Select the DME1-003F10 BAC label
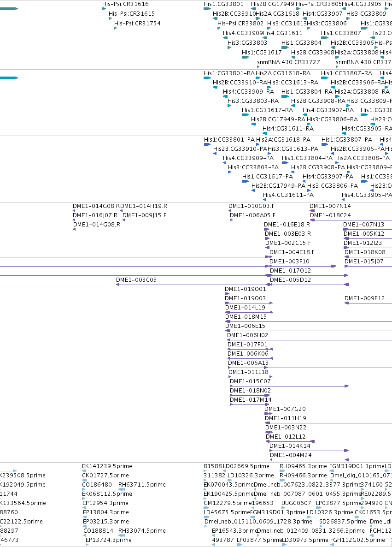The width and height of the screenshot is (392, 547). coord(290,262)
